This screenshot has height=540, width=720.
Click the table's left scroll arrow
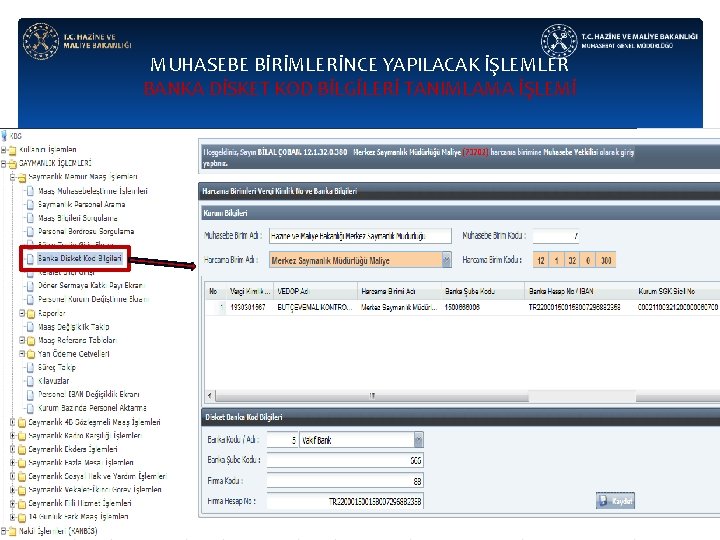210,395
